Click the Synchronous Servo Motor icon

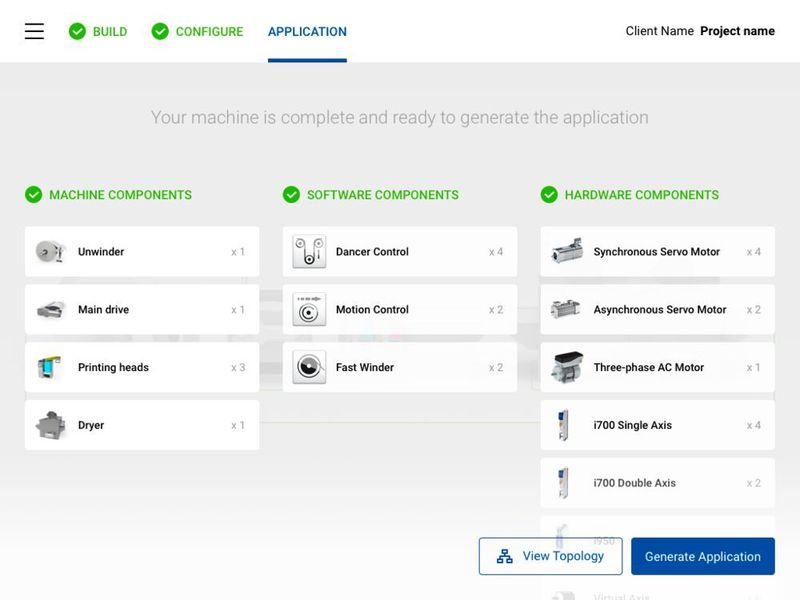(x=566, y=252)
